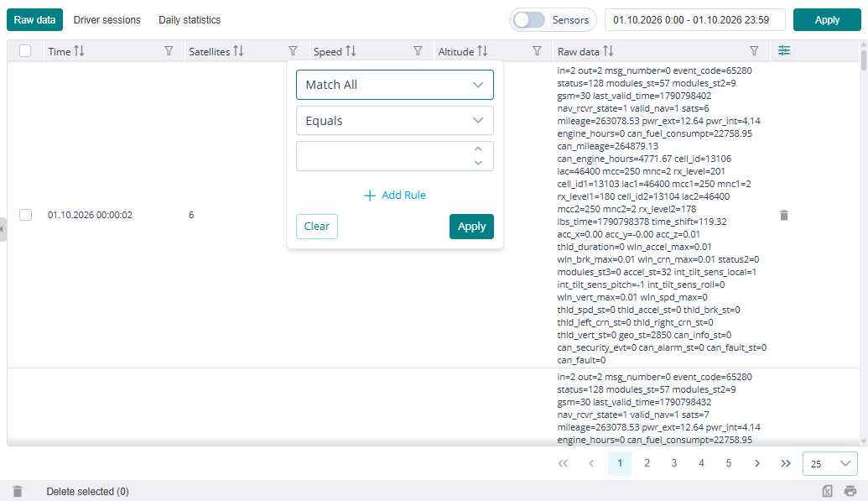Image resolution: width=868 pixels, height=501 pixels.
Task: Open the rows-per-page dropdown showing 25
Action: tap(829, 463)
